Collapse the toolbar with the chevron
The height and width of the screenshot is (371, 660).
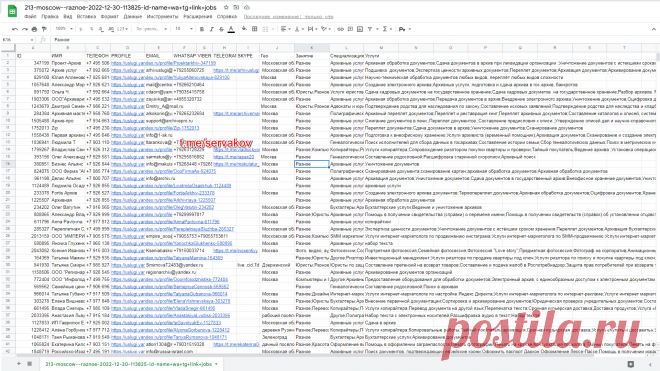coord(653,29)
